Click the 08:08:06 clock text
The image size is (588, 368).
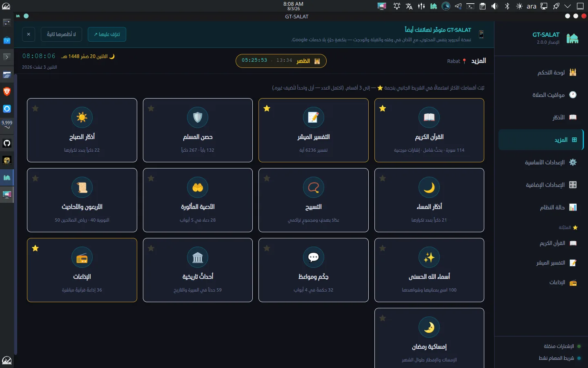pyautogui.click(x=39, y=56)
